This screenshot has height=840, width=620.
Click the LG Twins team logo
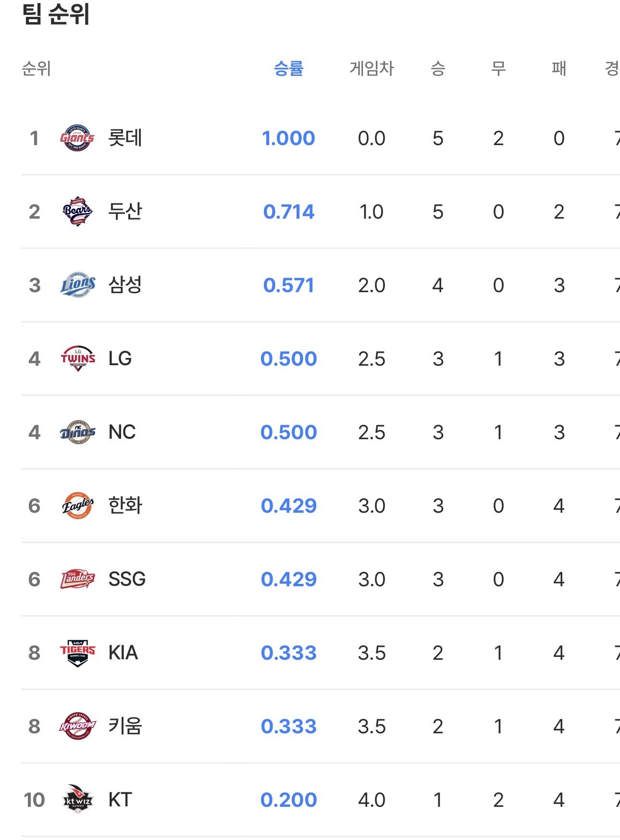point(77,359)
